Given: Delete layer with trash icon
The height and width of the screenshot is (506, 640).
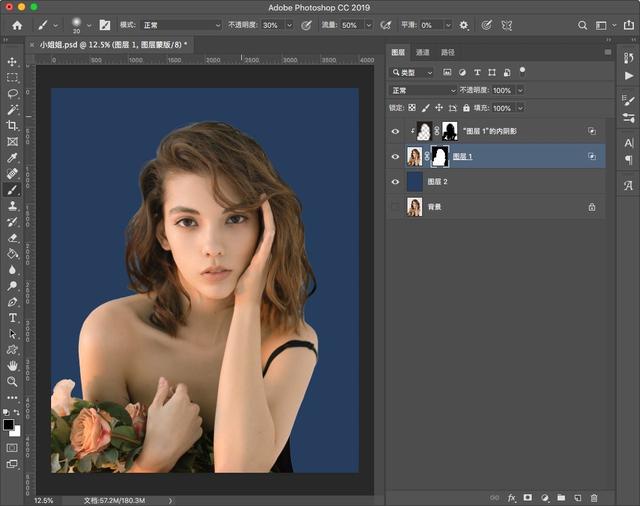Looking at the screenshot, I should point(594,497).
